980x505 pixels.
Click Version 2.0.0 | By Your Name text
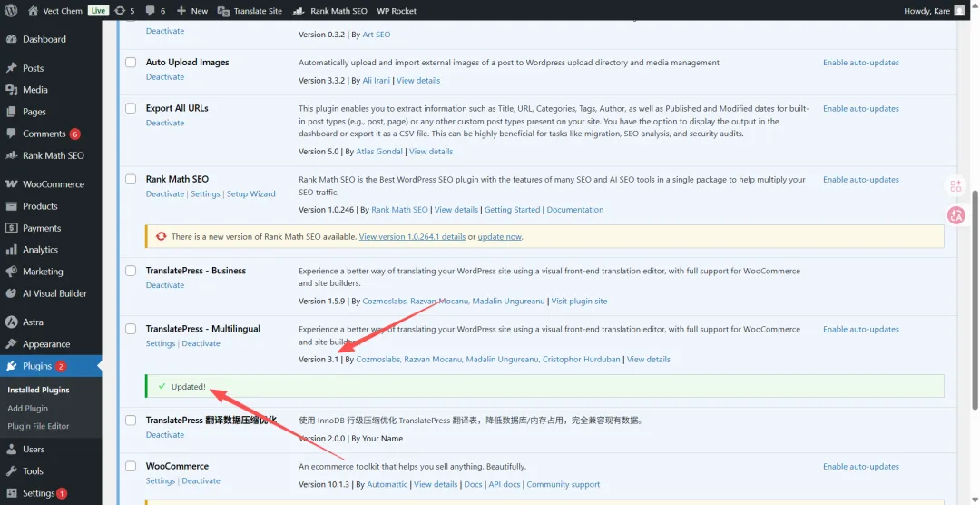[x=350, y=438]
